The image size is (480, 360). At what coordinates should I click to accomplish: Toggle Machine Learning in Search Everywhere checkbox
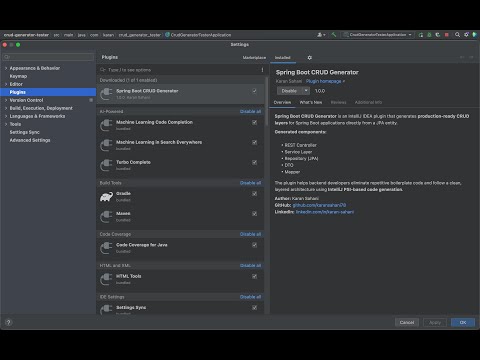coord(254,142)
